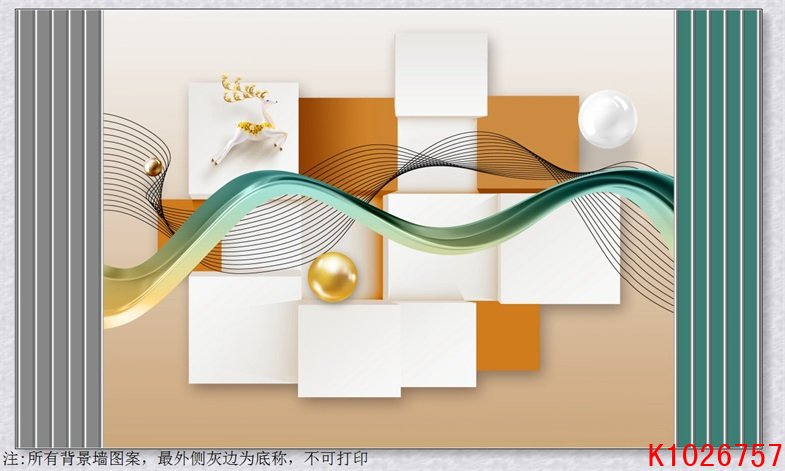Click the Chinese note text at bottom left

tap(185, 458)
